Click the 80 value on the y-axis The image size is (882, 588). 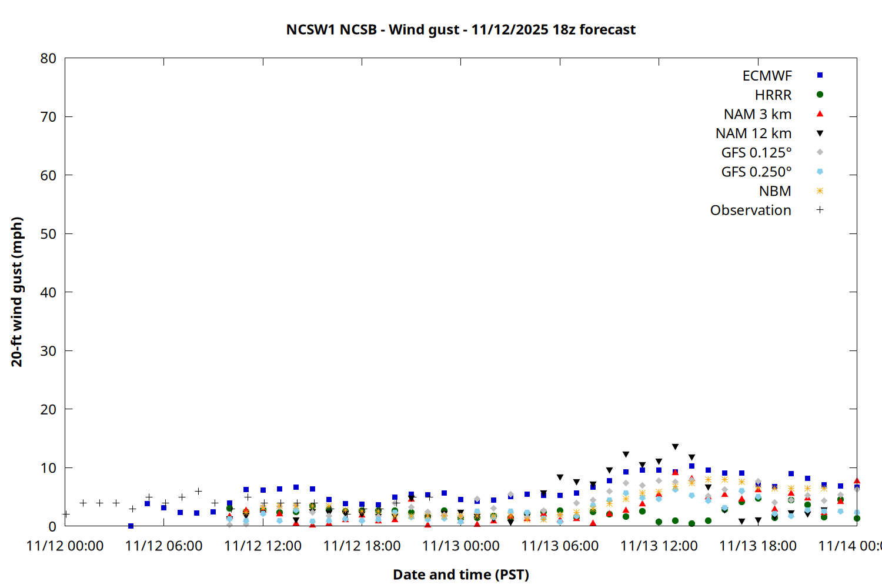48,58
